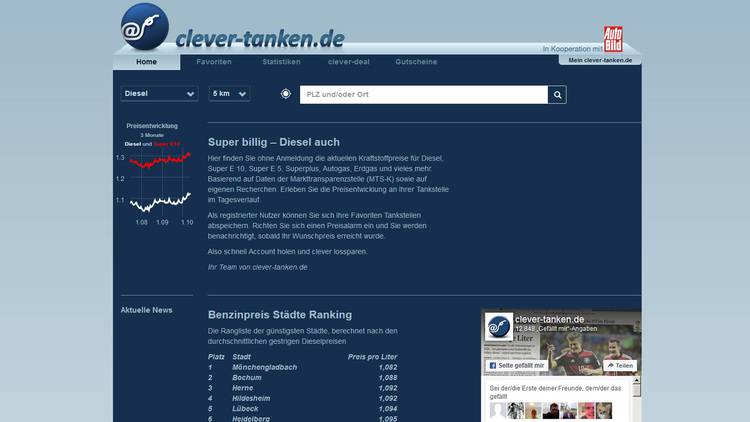The image size is (750, 422).
Task: Open the Diesel fuel type dropdown
Action: (159, 94)
